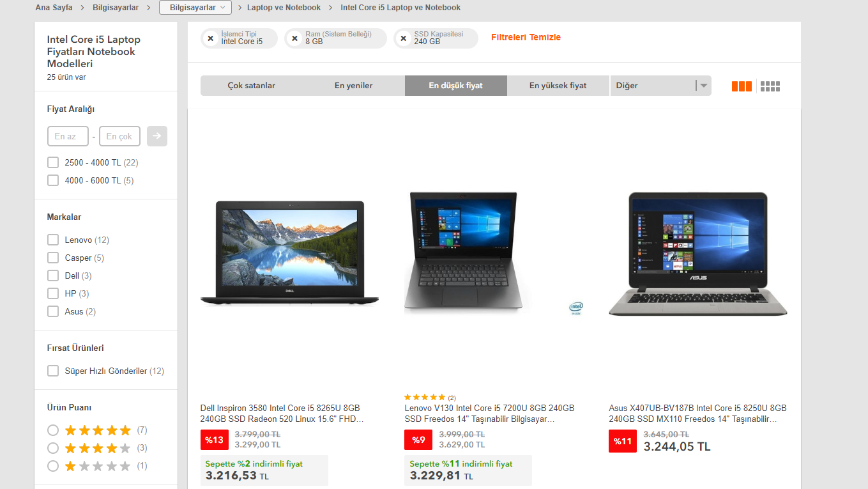This screenshot has width=868, height=489.
Task: Sort by Çok satanlar tab
Action: tap(252, 86)
